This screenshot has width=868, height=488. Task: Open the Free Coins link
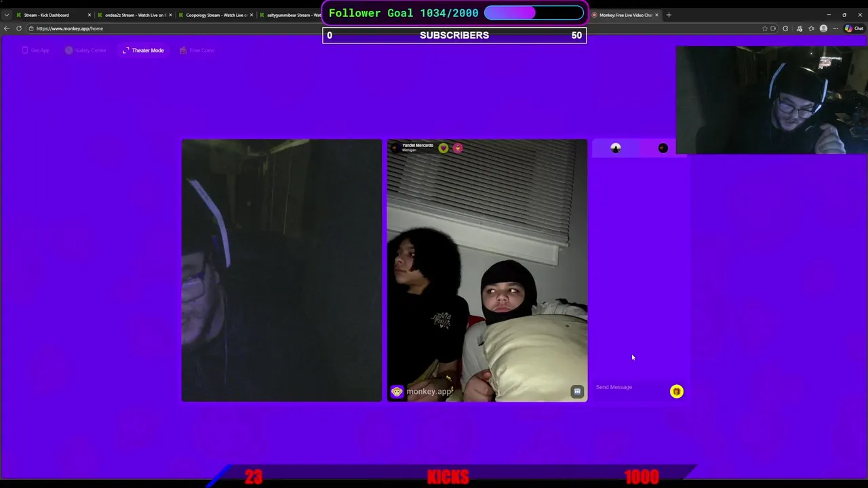point(197,50)
